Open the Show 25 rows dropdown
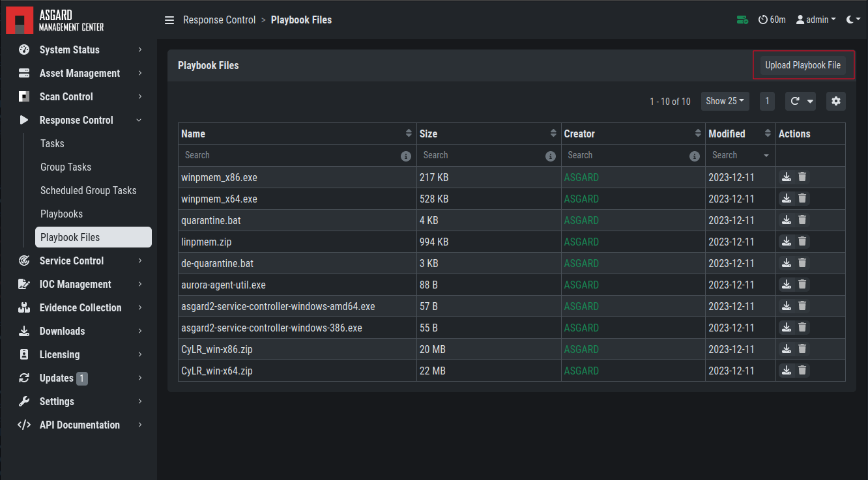 click(x=725, y=101)
